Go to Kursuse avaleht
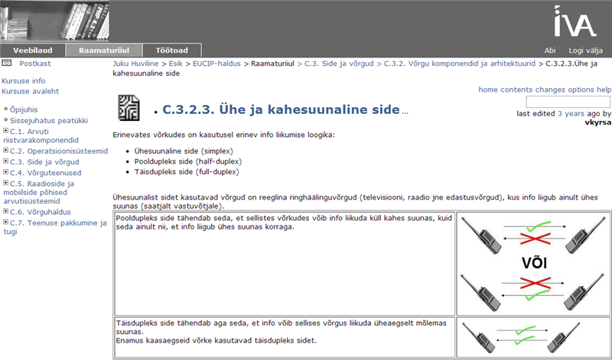This screenshot has height=364, width=612. 30,91
